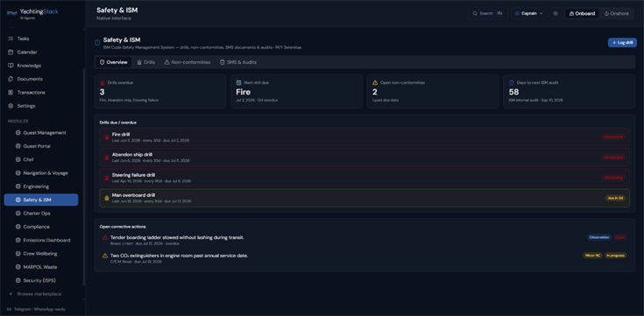Expand the Captain role dropdown
This screenshot has height=316, width=644.
(529, 13)
